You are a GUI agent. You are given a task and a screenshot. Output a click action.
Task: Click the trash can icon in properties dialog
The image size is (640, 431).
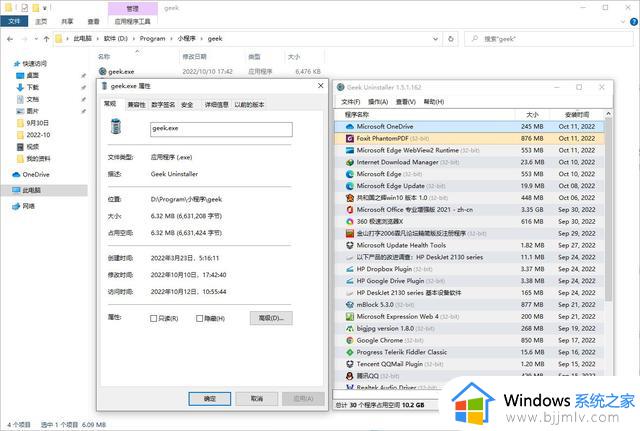tap(116, 127)
